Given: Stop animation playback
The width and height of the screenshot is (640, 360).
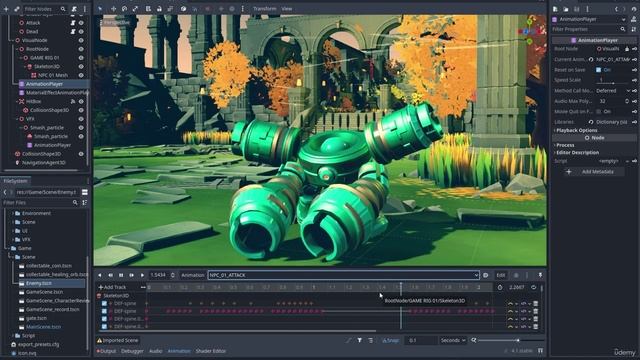Looking at the screenshot, I should point(121,275).
